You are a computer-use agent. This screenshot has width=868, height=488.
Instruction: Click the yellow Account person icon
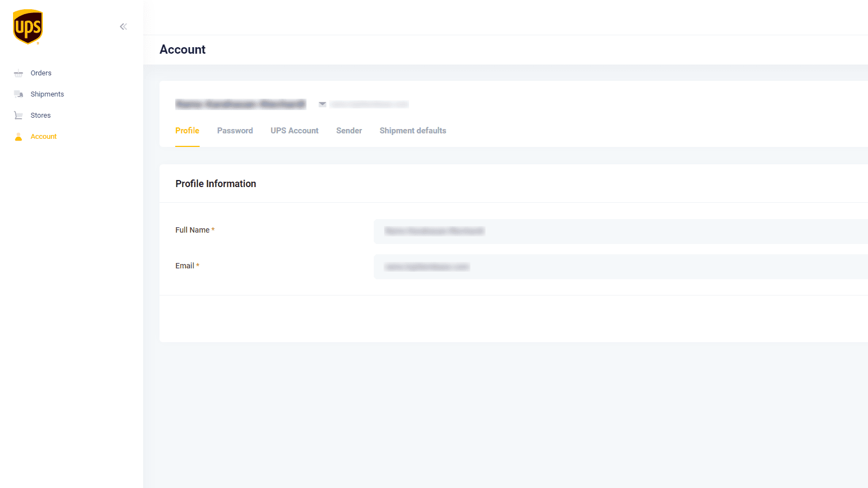[18, 136]
